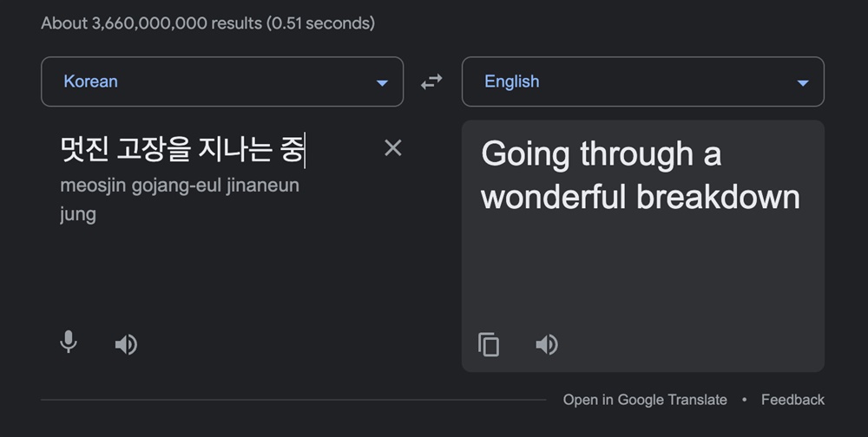Clear the Korean source text
Screen dimensions: 868x437
coord(392,147)
